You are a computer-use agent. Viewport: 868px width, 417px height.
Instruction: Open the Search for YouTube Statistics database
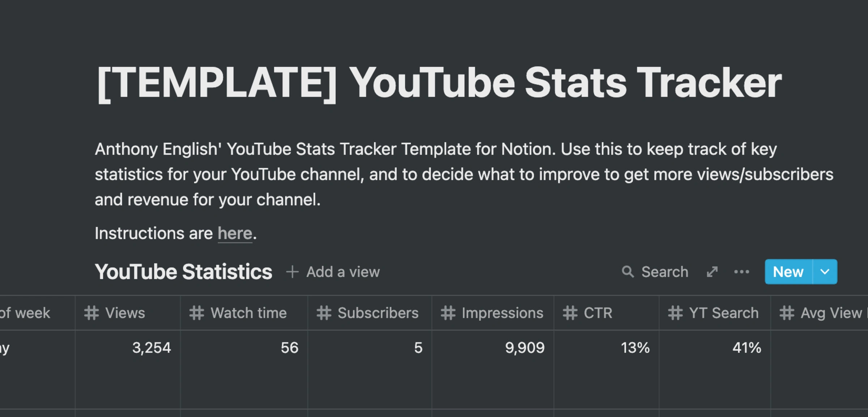click(655, 272)
